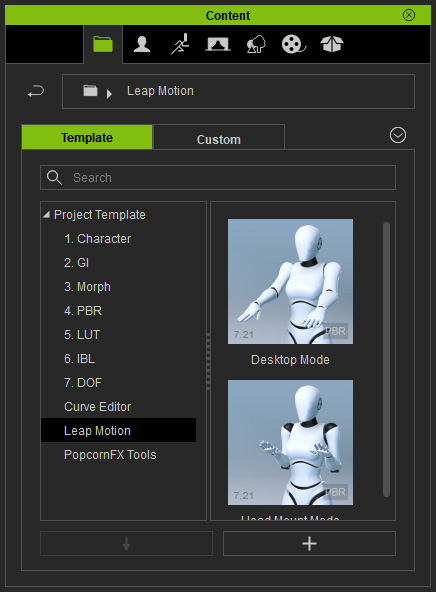The image size is (436, 592).
Task: Expand the breadcrumb arrow before Leap Motion
Action: click(x=109, y=93)
